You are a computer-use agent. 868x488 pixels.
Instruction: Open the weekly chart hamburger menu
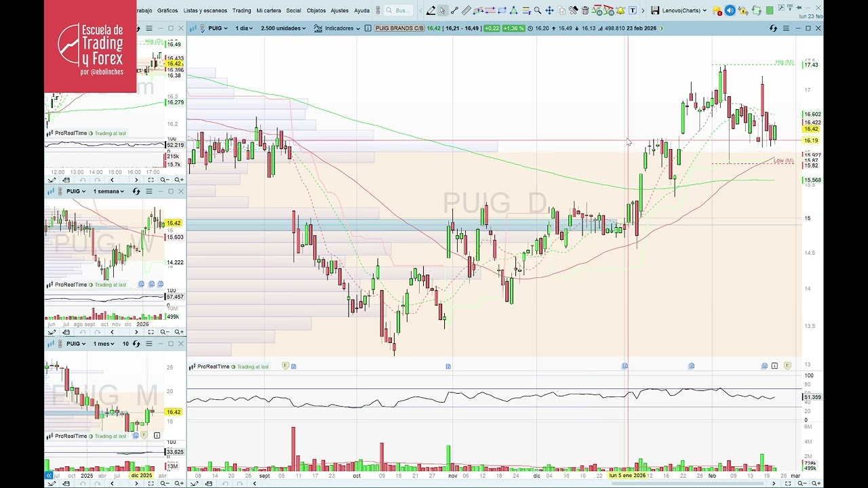[x=149, y=191]
